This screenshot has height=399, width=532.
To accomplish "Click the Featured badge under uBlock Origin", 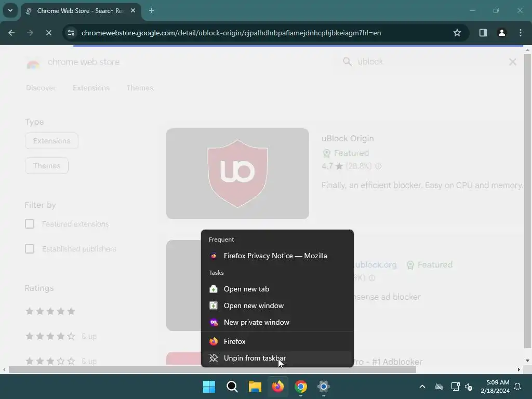I will pos(345,153).
